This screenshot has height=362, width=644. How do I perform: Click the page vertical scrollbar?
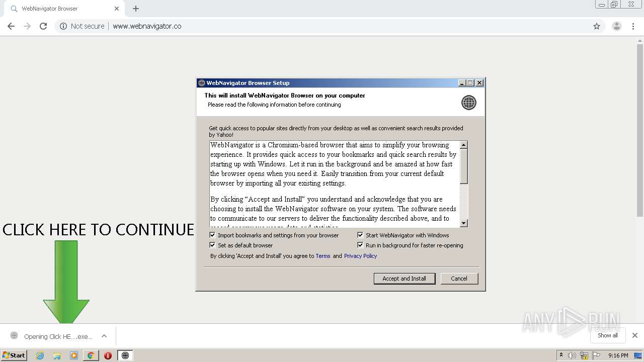(x=640, y=131)
